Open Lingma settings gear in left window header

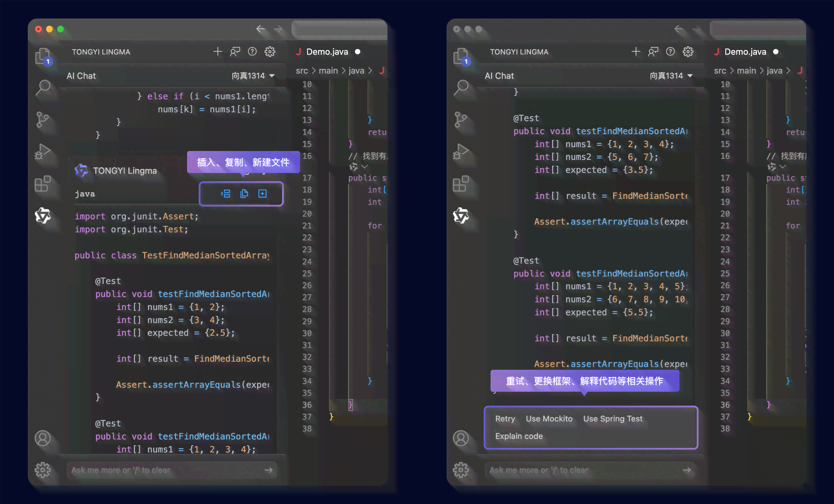(270, 52)
